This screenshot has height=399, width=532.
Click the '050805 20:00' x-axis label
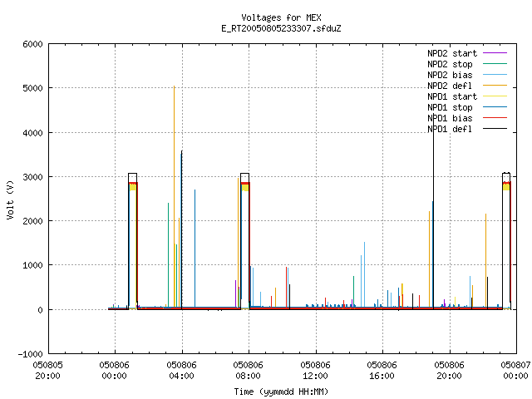pyautogui.click(x=48, y=371)
